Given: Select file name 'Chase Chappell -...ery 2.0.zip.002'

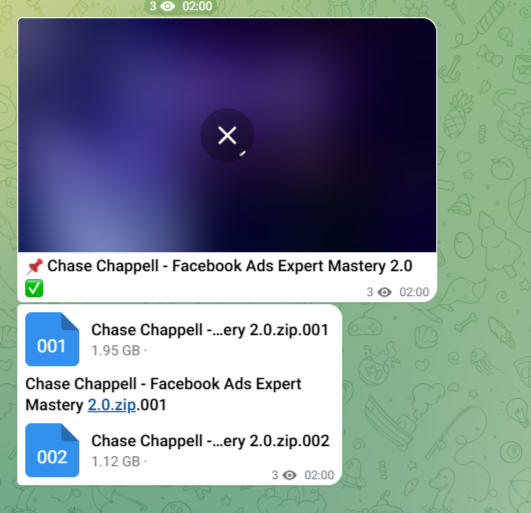Looking at the screenshot, I should (x=210, y=441).
